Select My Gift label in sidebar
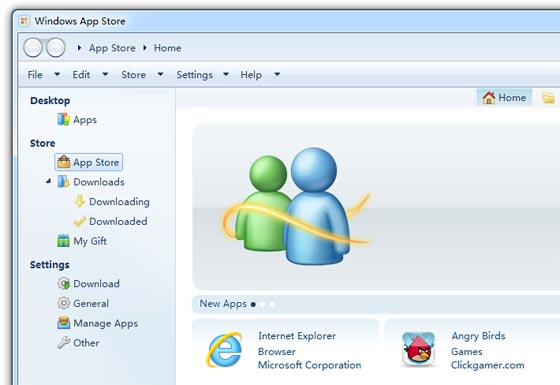This screenshot has height=385, width=560. tap(90, 241)
